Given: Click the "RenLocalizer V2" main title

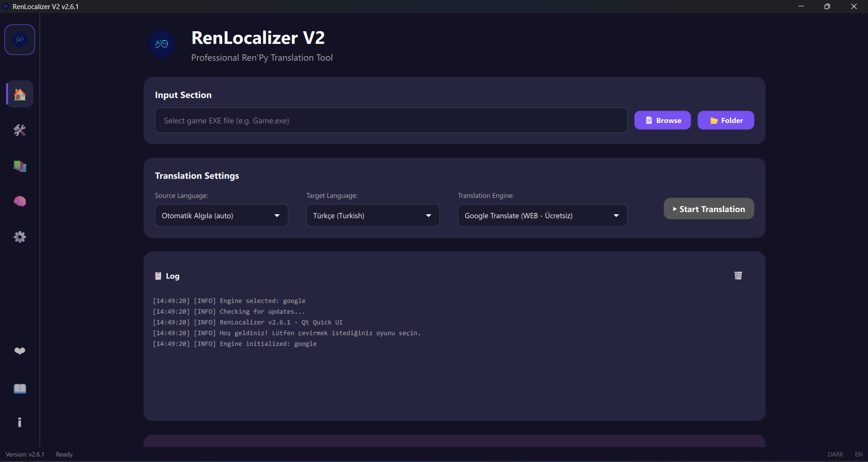Looking at the screenshot, I should (x=258, y=38).
